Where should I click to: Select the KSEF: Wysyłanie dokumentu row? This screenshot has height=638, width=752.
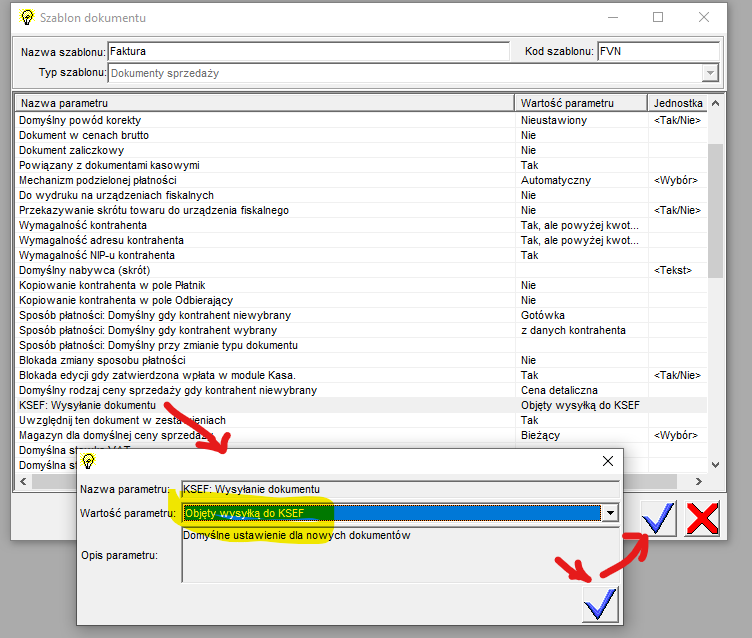coord(265,405)
